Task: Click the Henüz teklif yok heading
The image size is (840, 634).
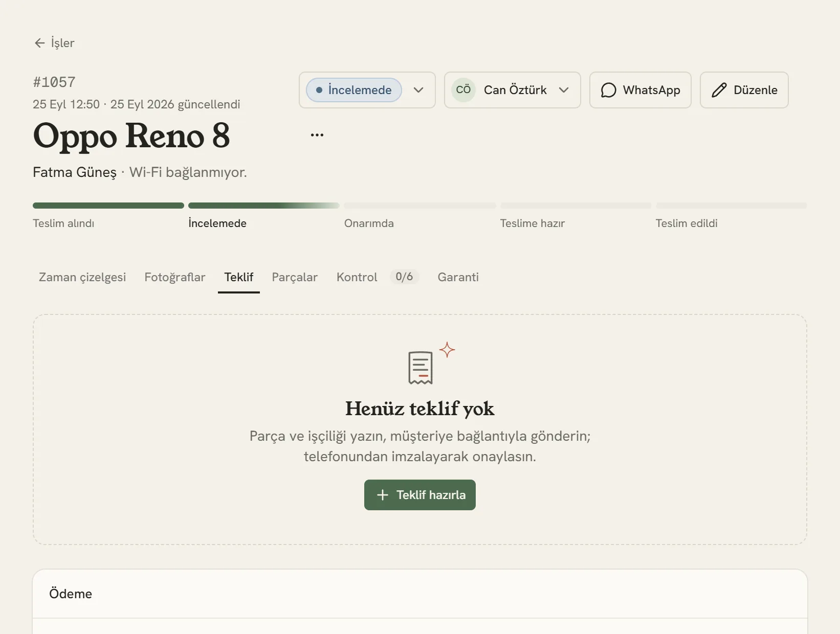Action: [420, 409]
